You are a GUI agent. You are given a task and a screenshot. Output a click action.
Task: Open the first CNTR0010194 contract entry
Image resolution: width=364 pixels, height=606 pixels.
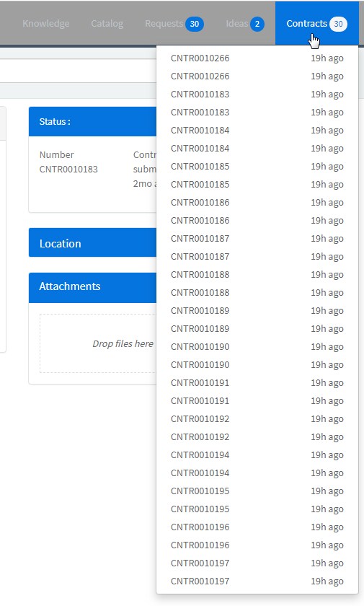pyautogui.click(x=257, y=455)
